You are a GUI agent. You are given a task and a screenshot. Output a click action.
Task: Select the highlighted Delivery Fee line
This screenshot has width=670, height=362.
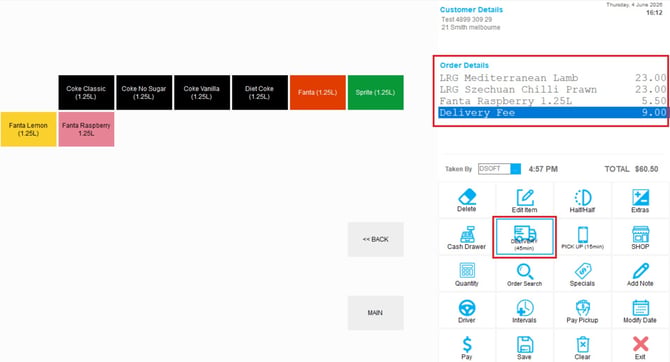(553, 112)
